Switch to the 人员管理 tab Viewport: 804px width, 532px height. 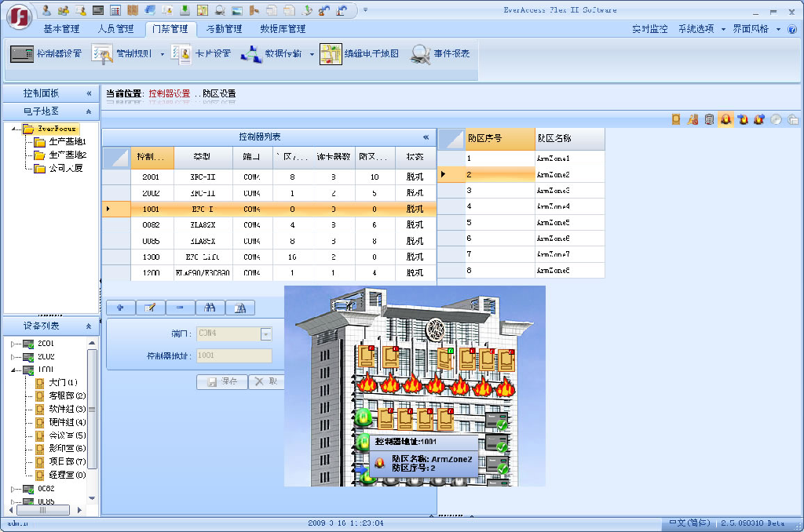[116, 29]
